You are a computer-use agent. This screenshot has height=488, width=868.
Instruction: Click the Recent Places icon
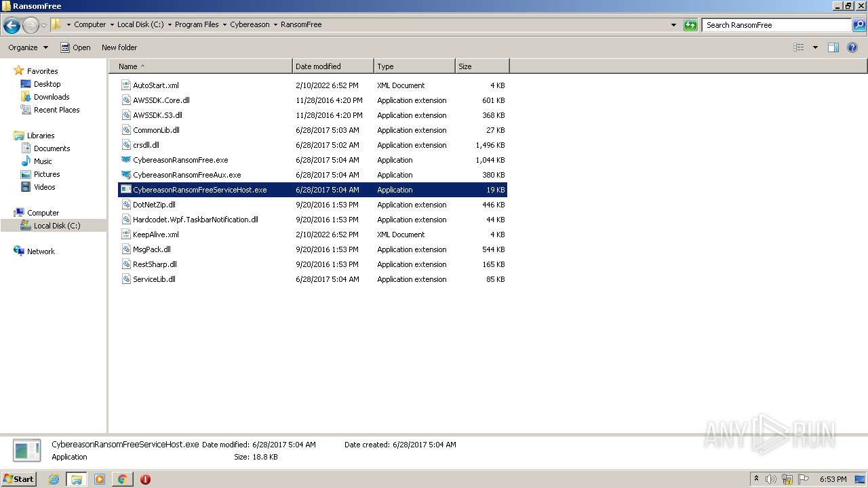coord(26,110)
